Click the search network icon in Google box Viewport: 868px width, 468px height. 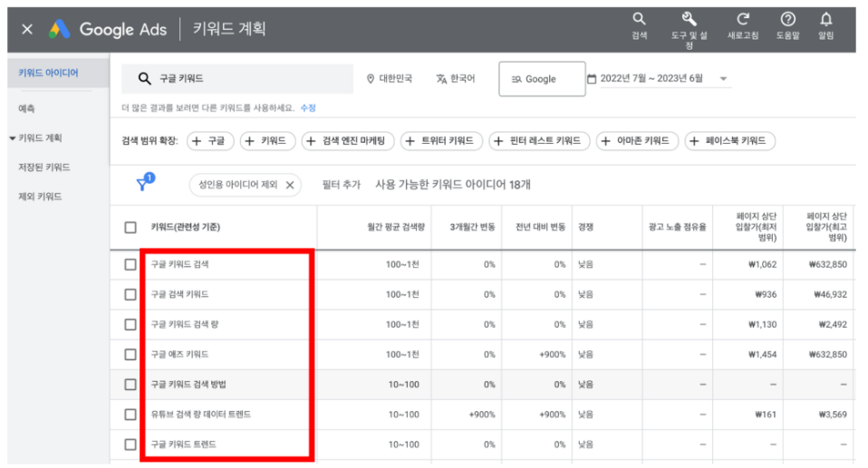point(516,80)
